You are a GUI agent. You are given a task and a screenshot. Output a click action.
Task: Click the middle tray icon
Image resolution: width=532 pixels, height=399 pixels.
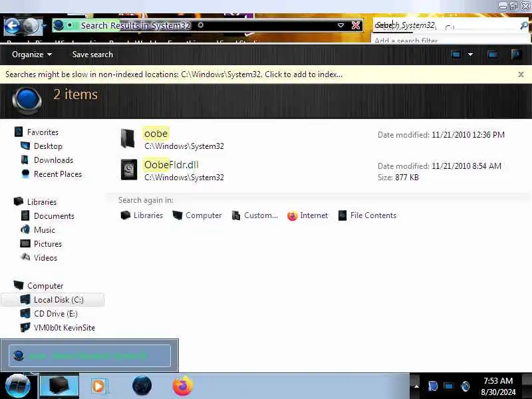pyautogui.click(x=448, y=386)
